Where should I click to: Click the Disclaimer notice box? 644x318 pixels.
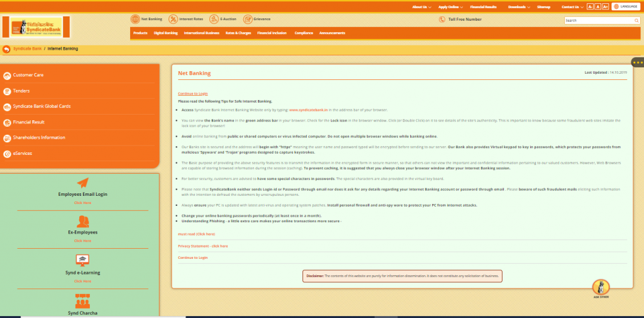[x=402, y=276]
